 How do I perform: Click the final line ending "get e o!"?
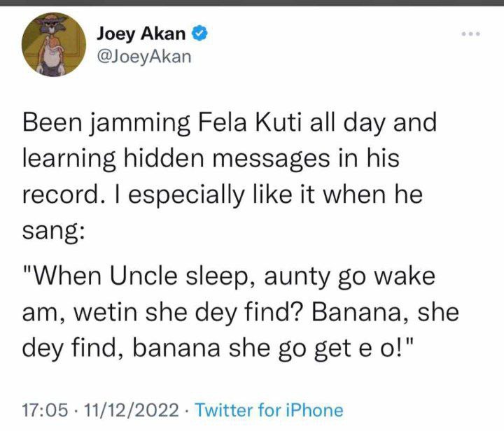coord(217,348)
